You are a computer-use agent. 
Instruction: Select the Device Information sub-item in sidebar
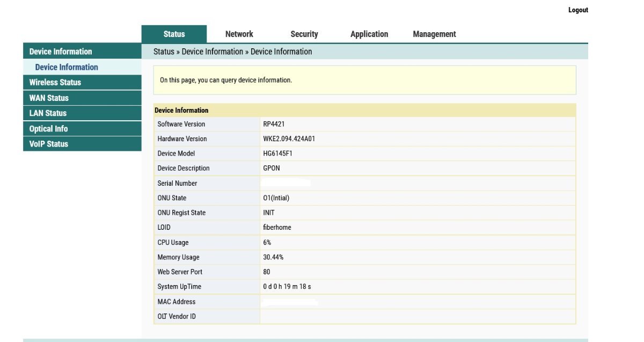(67, 67)
